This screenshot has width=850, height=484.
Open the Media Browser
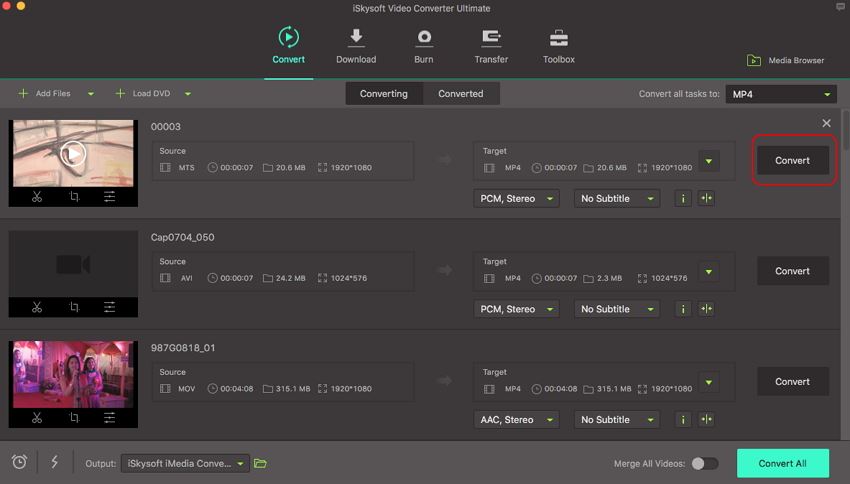[x=786, y=60]
